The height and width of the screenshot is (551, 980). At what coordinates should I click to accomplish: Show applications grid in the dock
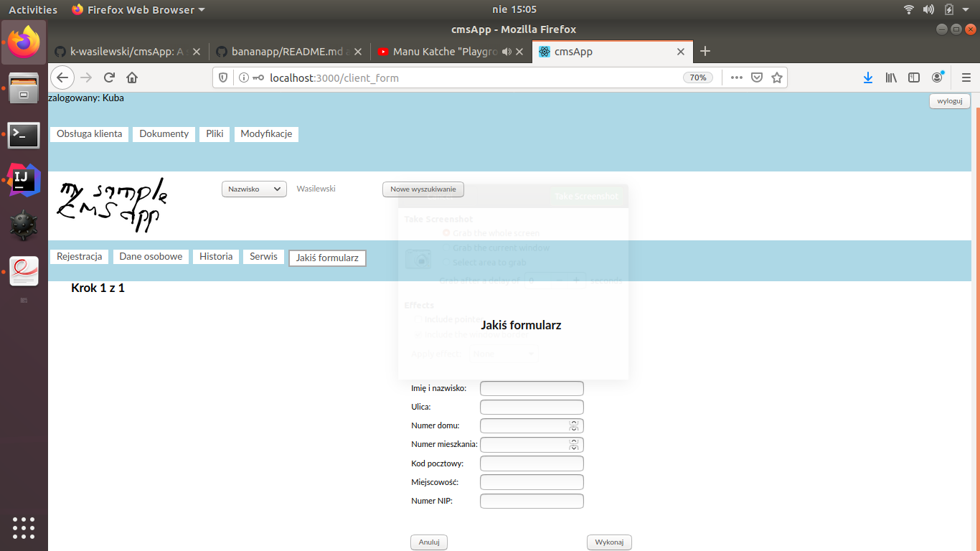24,527
